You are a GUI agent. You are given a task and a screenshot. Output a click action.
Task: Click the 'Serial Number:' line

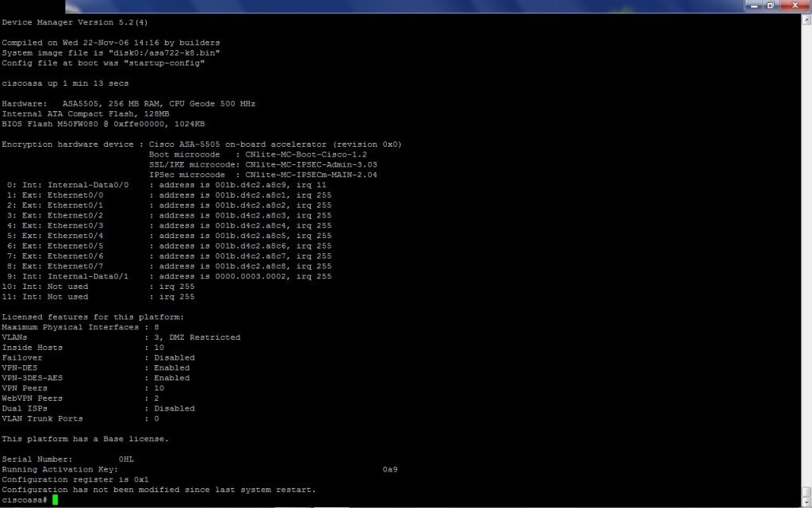[67, 460]
